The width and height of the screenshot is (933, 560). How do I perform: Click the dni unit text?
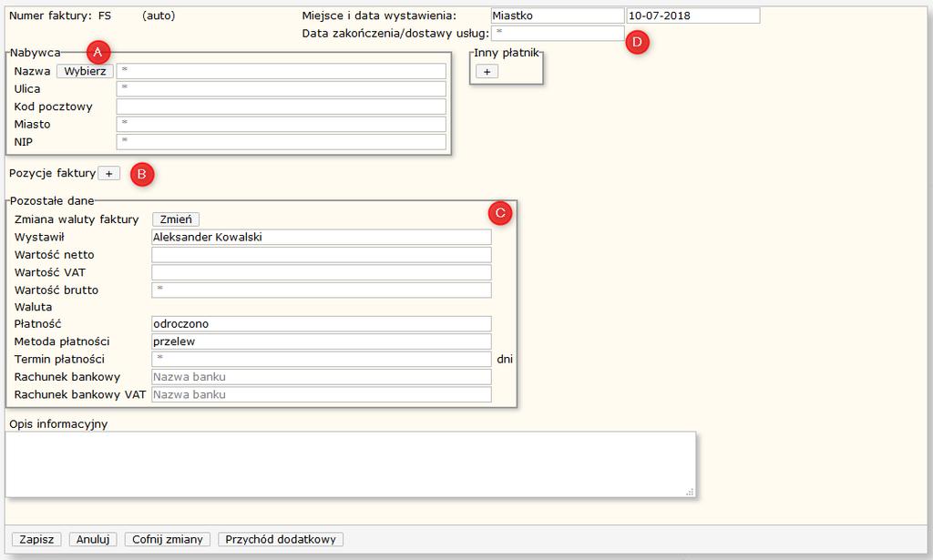tap(505, 359)
